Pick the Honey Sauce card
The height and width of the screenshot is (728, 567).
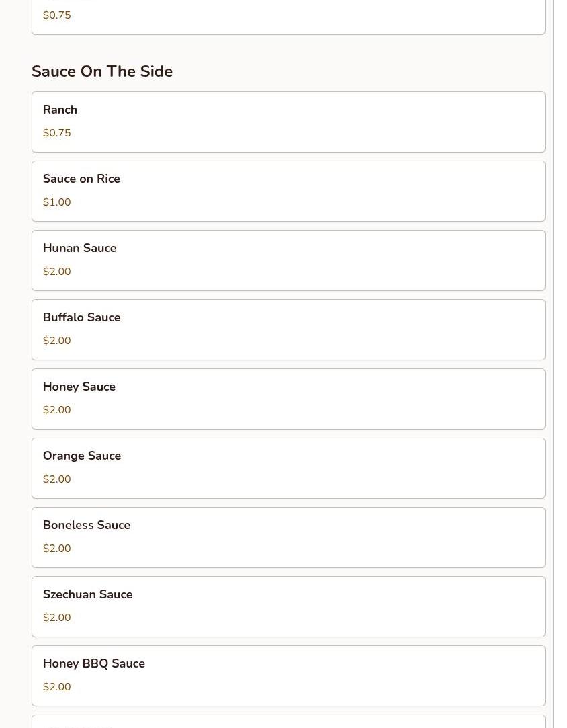pyautogui.click(x=288, y=399)
